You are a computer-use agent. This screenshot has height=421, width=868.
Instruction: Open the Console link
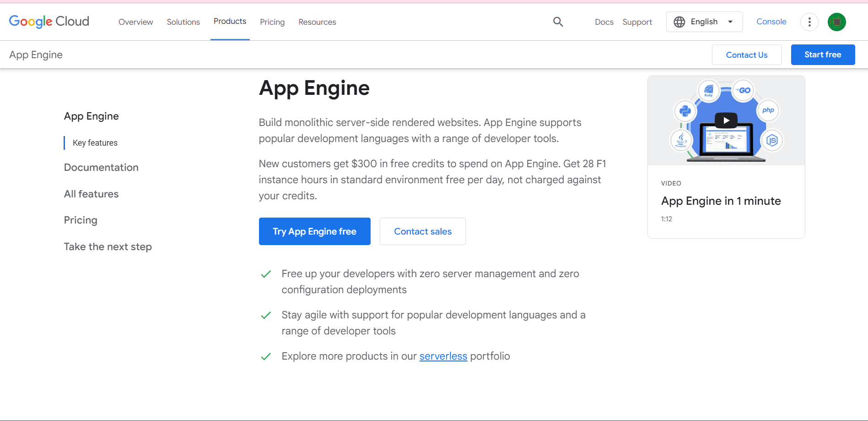[771, 22]
